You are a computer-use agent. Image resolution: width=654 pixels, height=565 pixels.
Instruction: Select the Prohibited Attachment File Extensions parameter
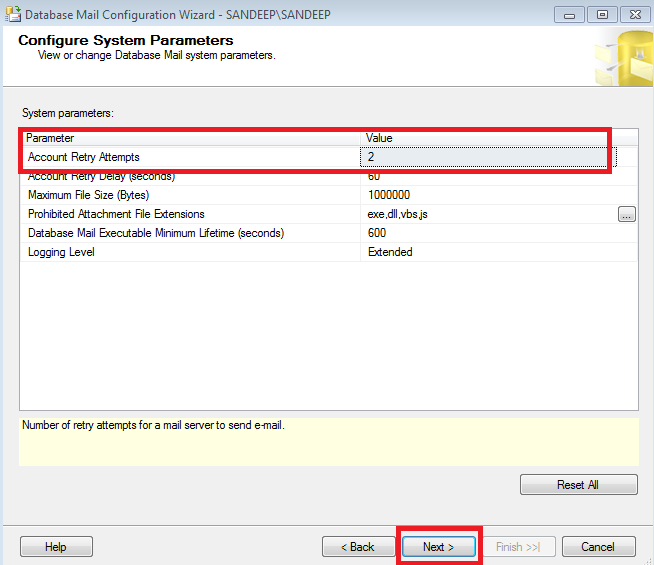[x=190, y=214]
